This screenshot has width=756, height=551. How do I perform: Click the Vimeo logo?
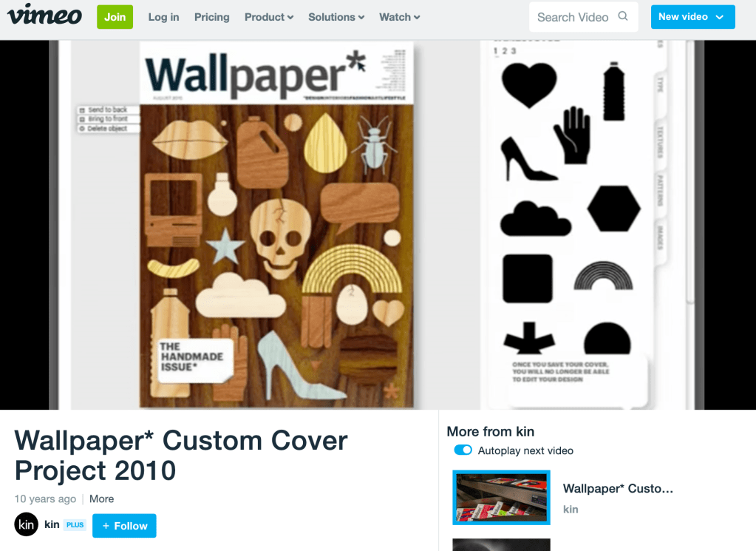pyautogui.click(x=44, y=15)
